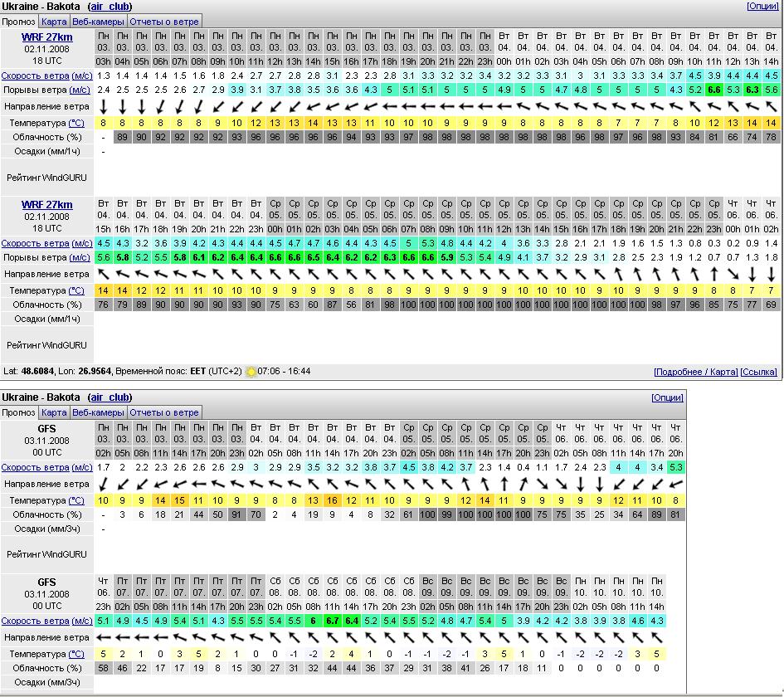The height and width of the screenshot is (697, 784).
Task: Click first wind direction arrow in top WRF table
Action: (104, 107)
